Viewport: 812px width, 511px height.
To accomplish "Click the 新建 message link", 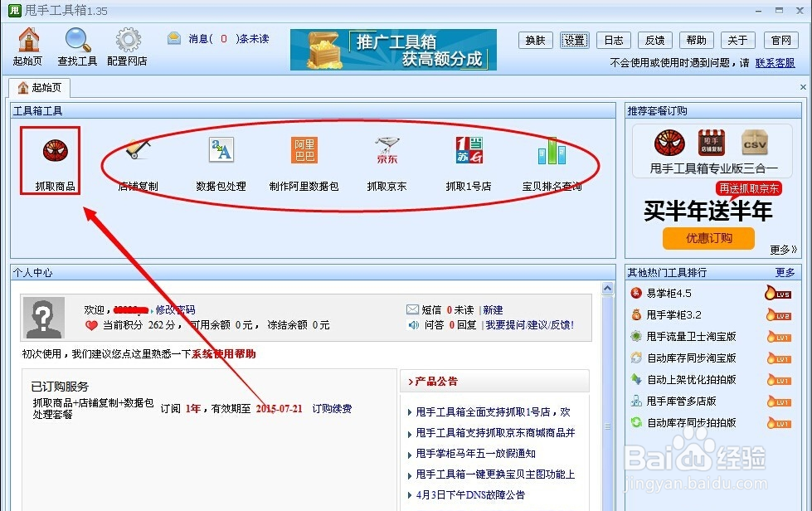I will click(x=493, y=309).
